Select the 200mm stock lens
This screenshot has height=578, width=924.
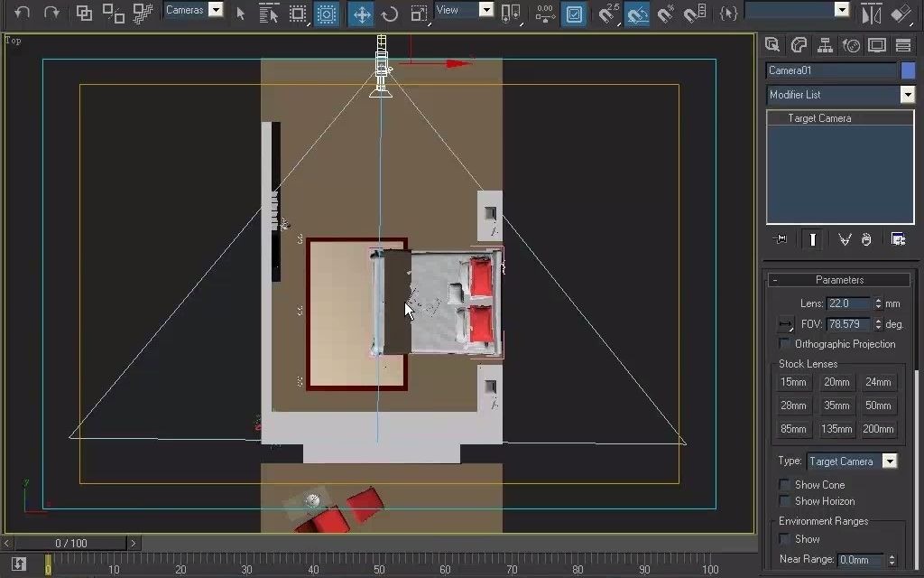[x=878, y=429]
